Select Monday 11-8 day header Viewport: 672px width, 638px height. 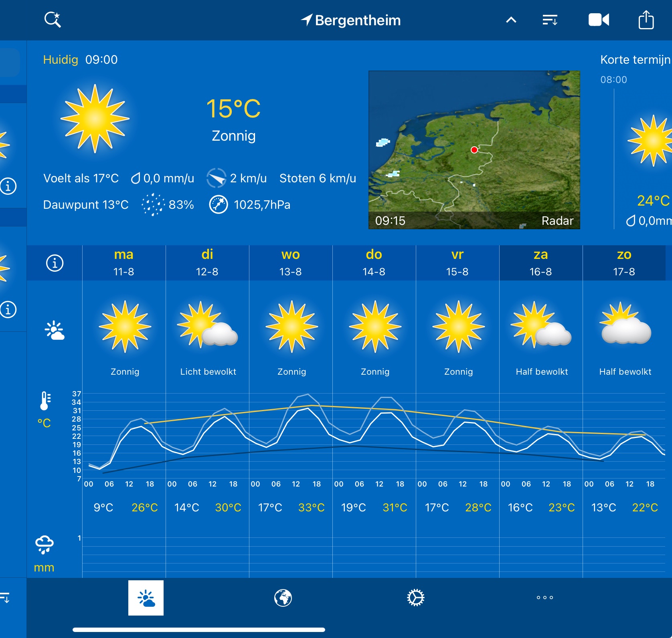124,262
